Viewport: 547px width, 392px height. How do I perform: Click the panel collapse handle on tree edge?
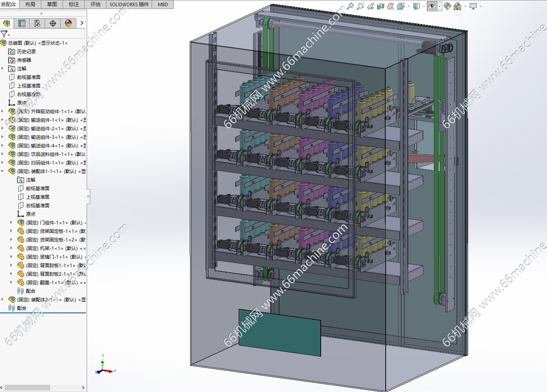tap(88, 196)
